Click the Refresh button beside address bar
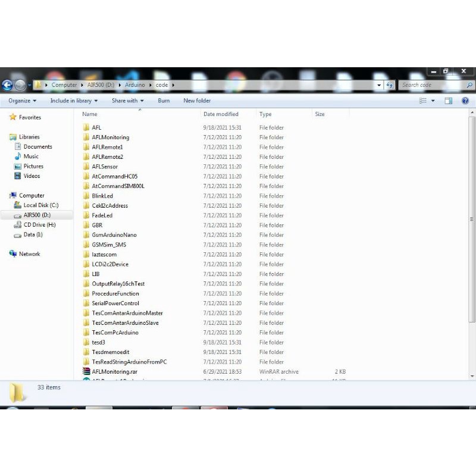Viewport: 476px width, 476px height. coord(390,85)
